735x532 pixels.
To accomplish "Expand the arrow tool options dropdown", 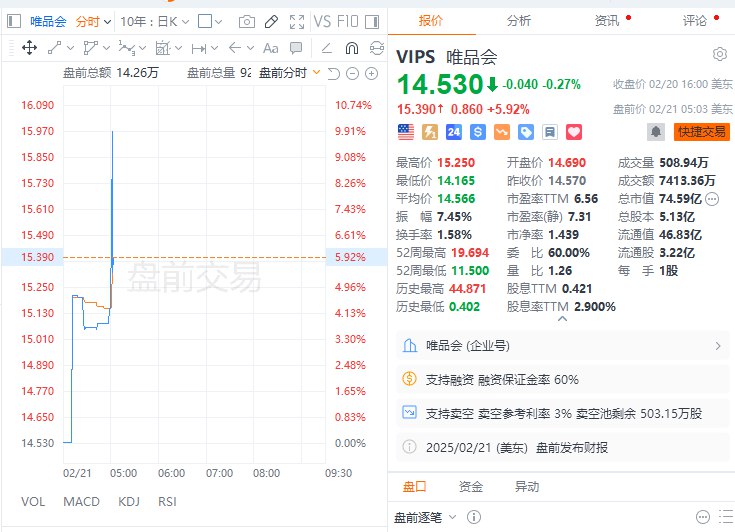I will (250, 48).
